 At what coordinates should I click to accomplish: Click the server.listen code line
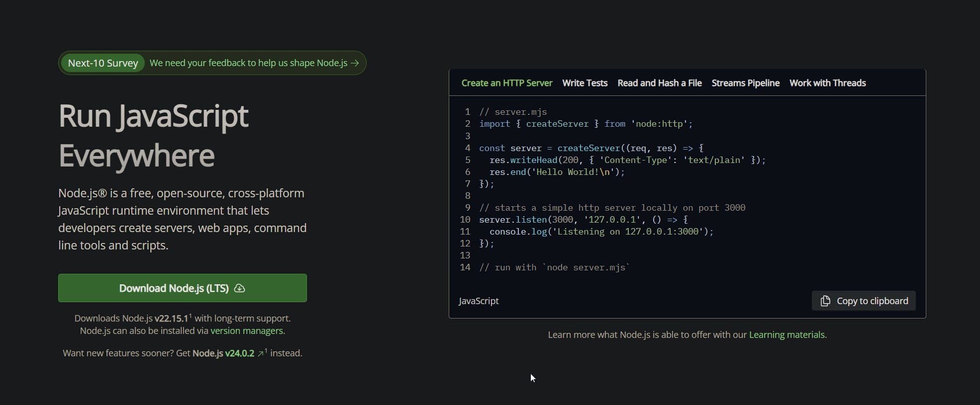click(x=583, y=220)
